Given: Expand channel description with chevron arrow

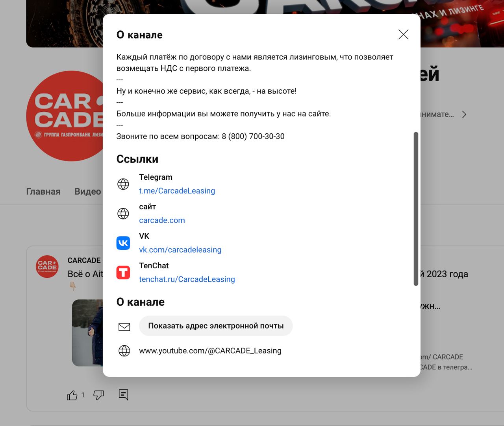Looking at the screenshot, I should pos(464,114).
